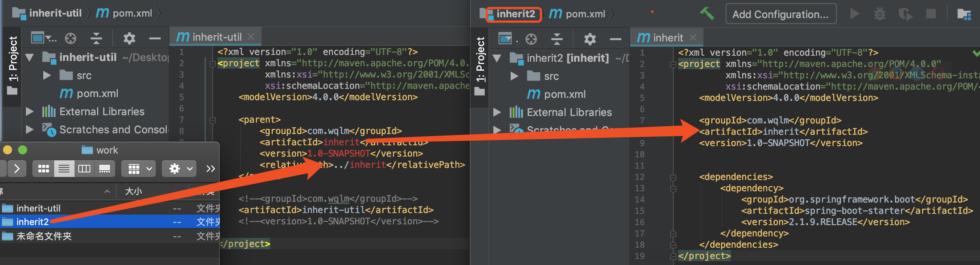The image size is (980, 265).
Task: Switch Finder to icon view
Action: click(43, 169)
